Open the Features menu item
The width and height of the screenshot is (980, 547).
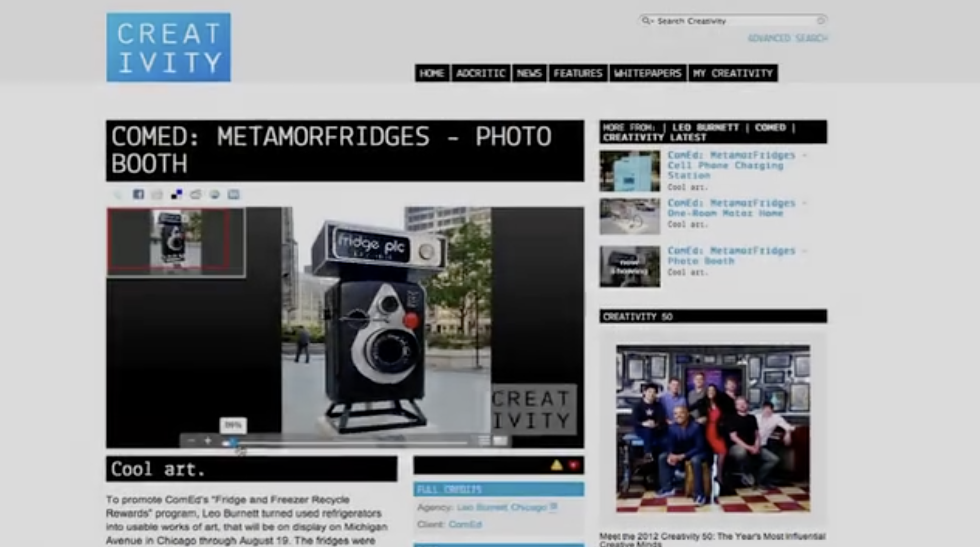pyautogui.click(x=578, y=73)
